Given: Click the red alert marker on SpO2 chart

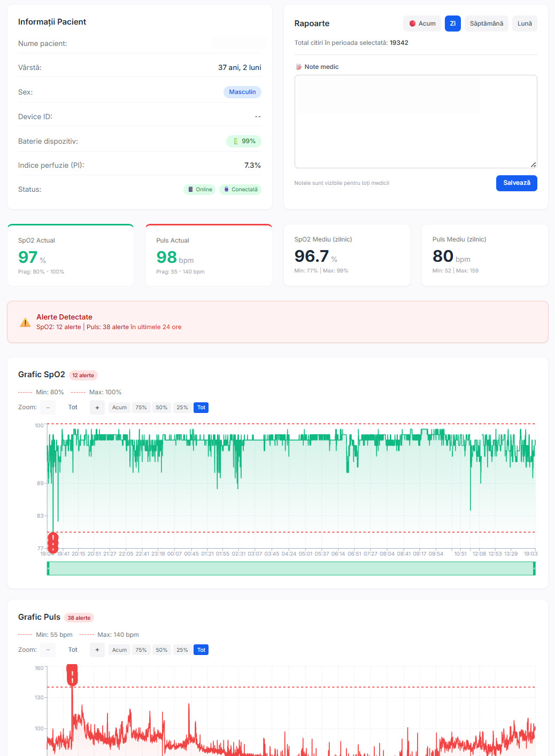Looking at the screenshot, I should coord(53,541).
